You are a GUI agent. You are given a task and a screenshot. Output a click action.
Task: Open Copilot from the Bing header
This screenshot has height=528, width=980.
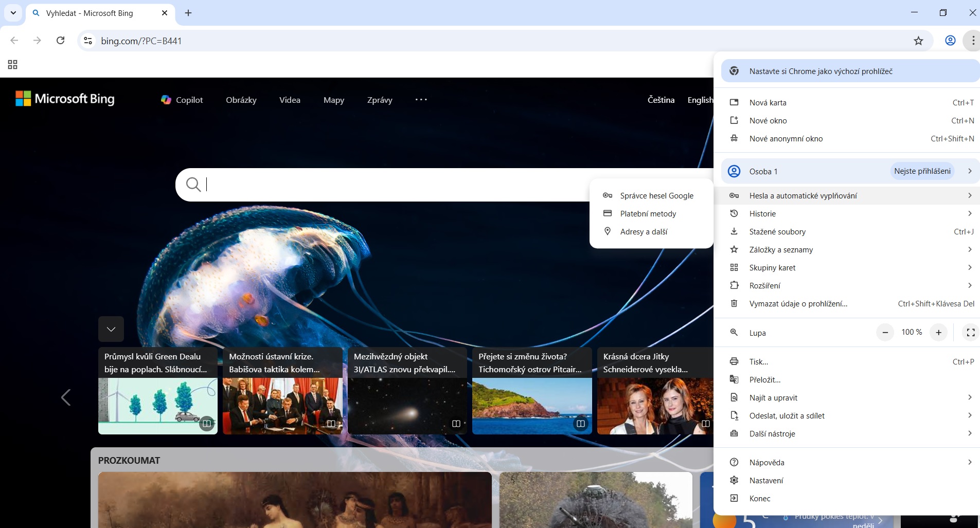click(182, 100)
